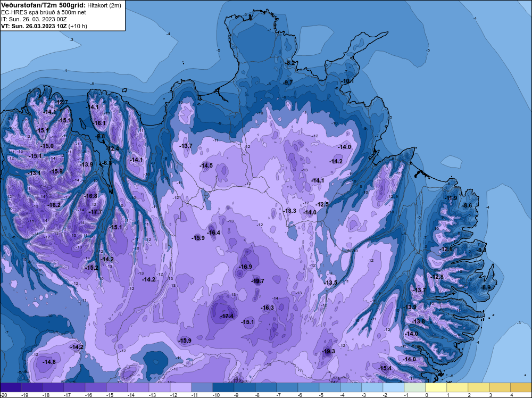This screenshot has height=398, width=532.
Task: Click the -8.6 temperature label
Action: [x=467, y=205]
